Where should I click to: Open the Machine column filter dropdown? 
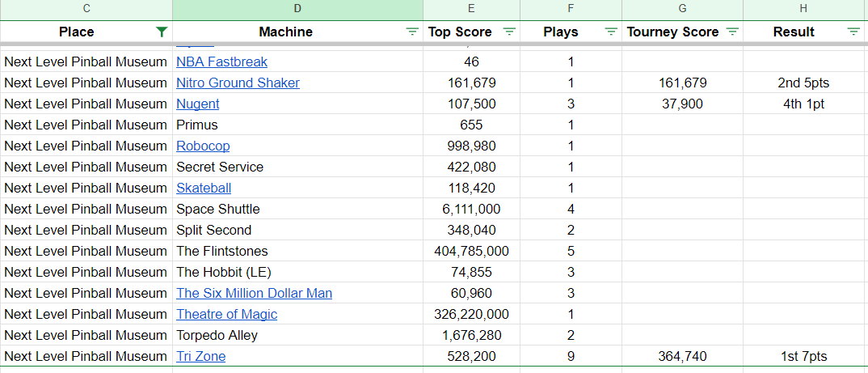point(412,32)
